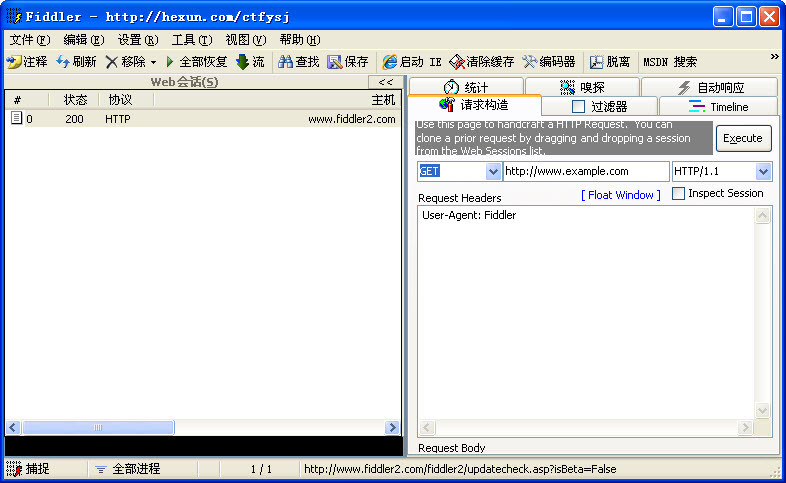Viewport: 786px width, 483px height.
Task: Collapse Web sessions panel with <<
Action: coord(385,82)
